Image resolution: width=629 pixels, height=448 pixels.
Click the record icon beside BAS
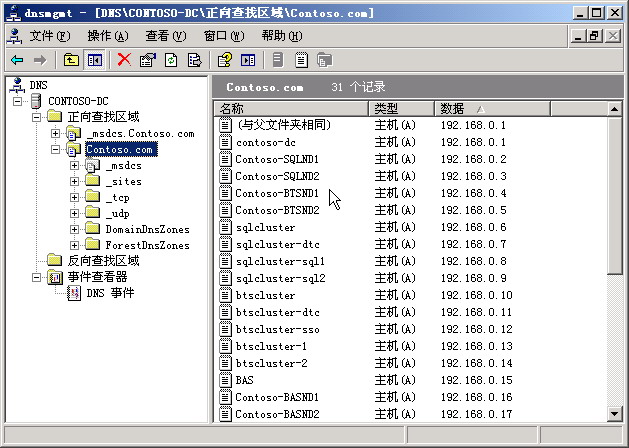tap(226, 380)
